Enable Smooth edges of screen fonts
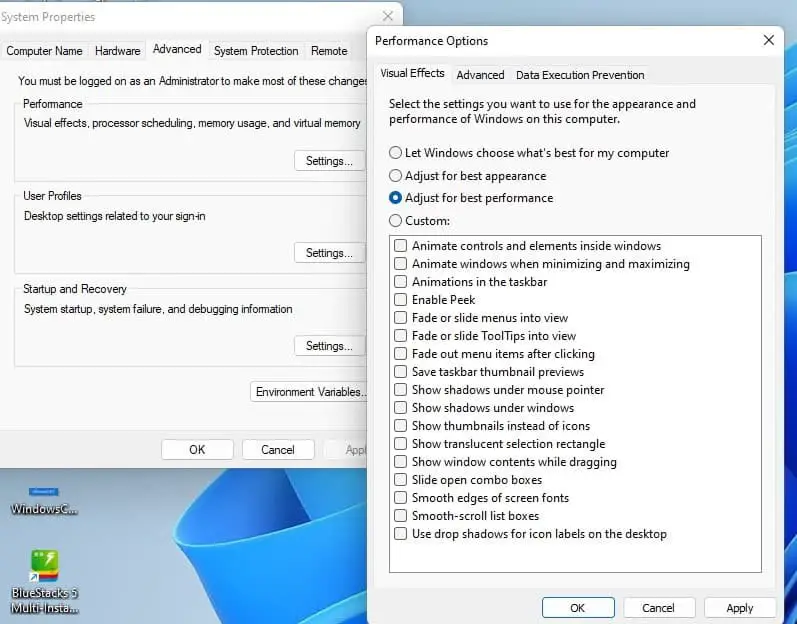The width and height of the screenshot is (797, 624). point(401,497)
